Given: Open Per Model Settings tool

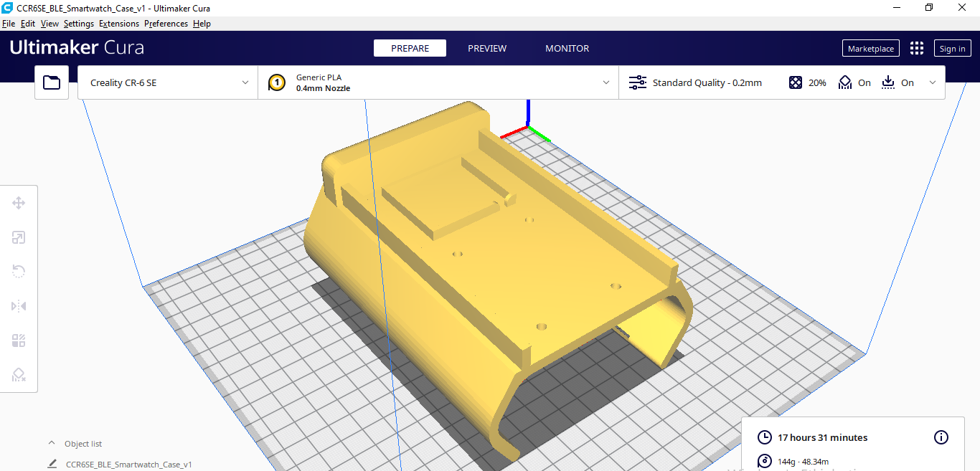Looking at the screenshot, I should coord(19,341).
